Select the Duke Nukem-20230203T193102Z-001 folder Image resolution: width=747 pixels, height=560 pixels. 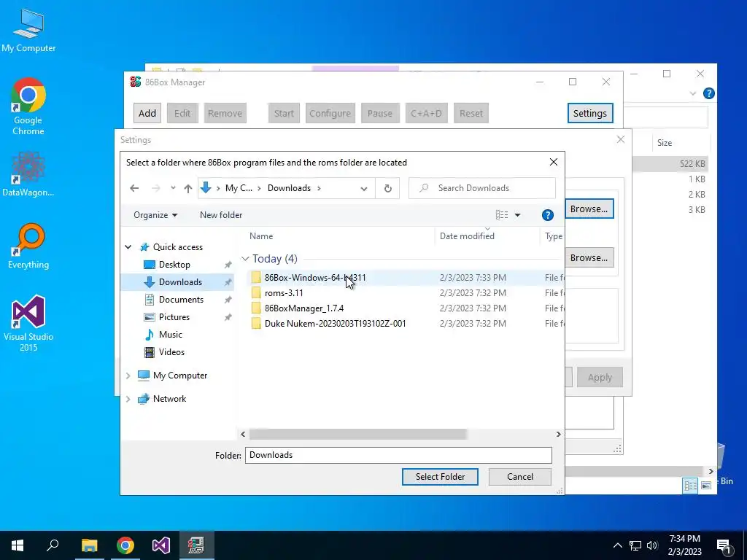point(335,323)
